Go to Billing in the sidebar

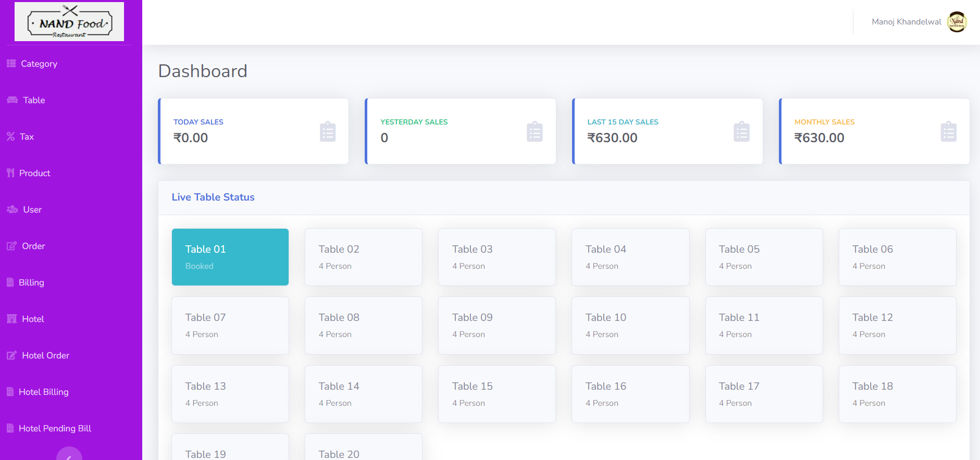31,282
